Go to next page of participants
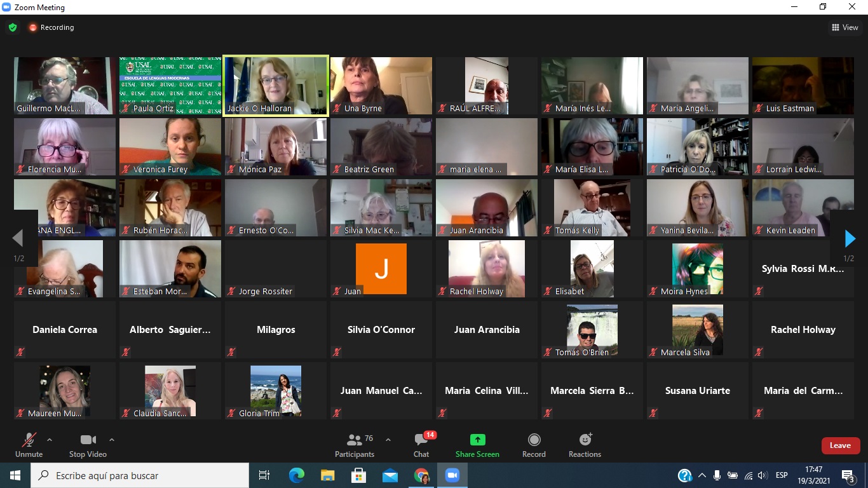The image size is (868, 488). (x=850, y=238)
